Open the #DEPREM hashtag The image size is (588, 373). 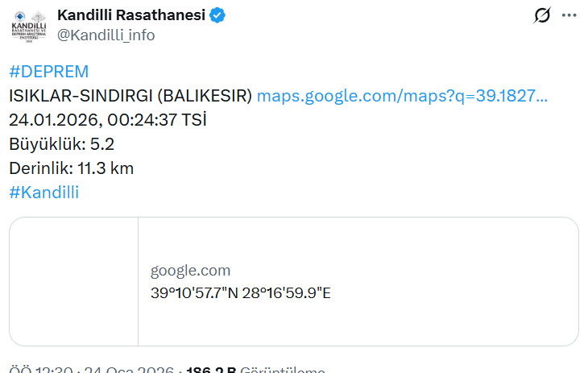click(x=48, y=71)
